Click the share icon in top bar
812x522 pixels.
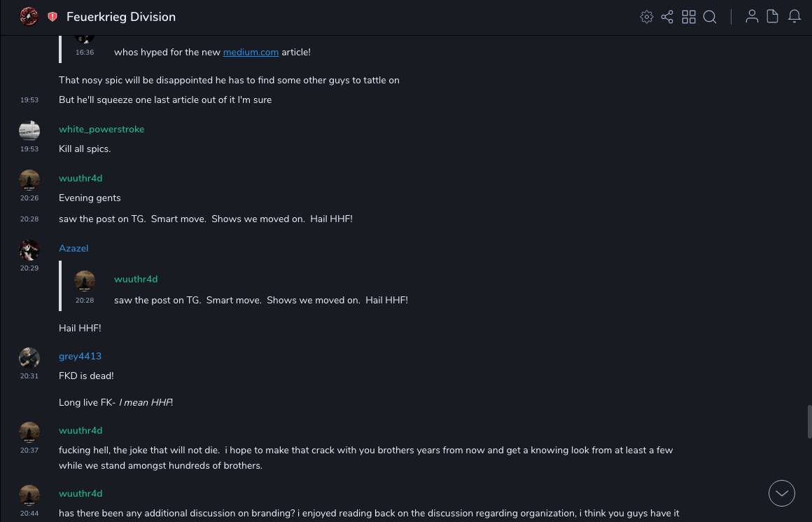667,17
